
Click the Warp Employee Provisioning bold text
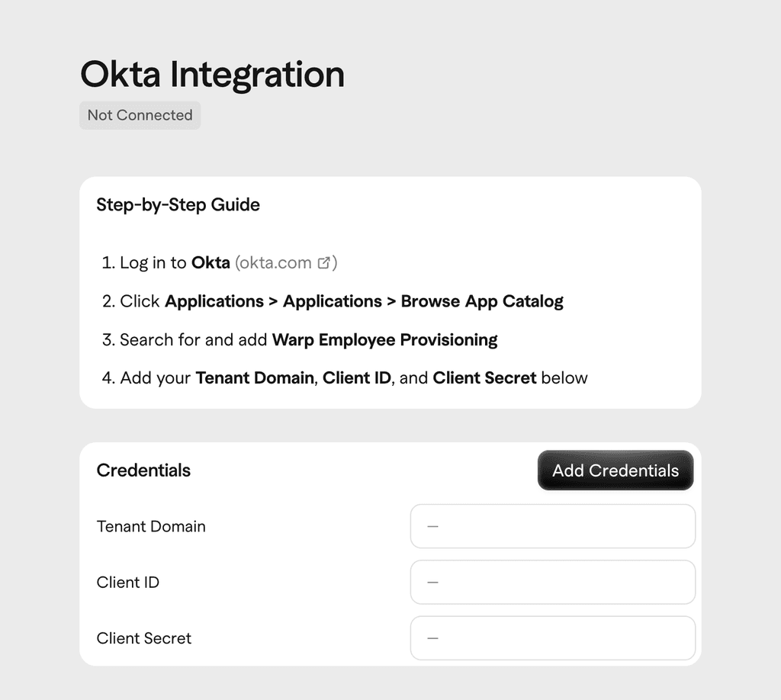(x=384, y=339)
